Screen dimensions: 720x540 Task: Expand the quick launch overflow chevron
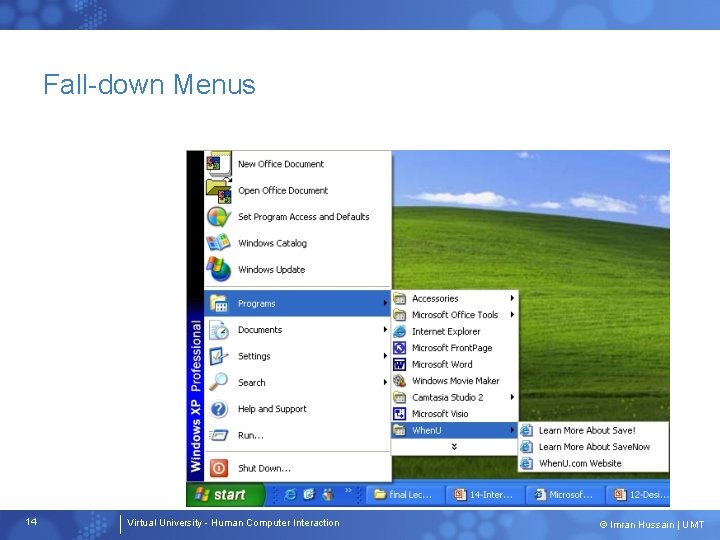click(348, 490)
